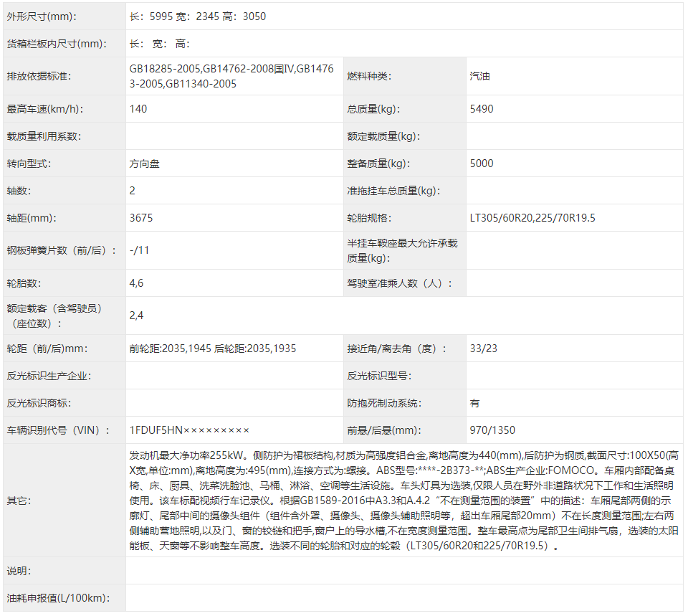Click the 排放依据标准 label
This screenshot has width=688, height=616.
point(39,77)
